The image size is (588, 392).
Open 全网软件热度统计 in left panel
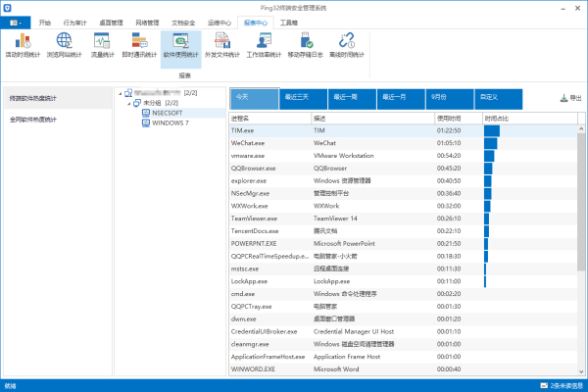[x=58, y=120]
